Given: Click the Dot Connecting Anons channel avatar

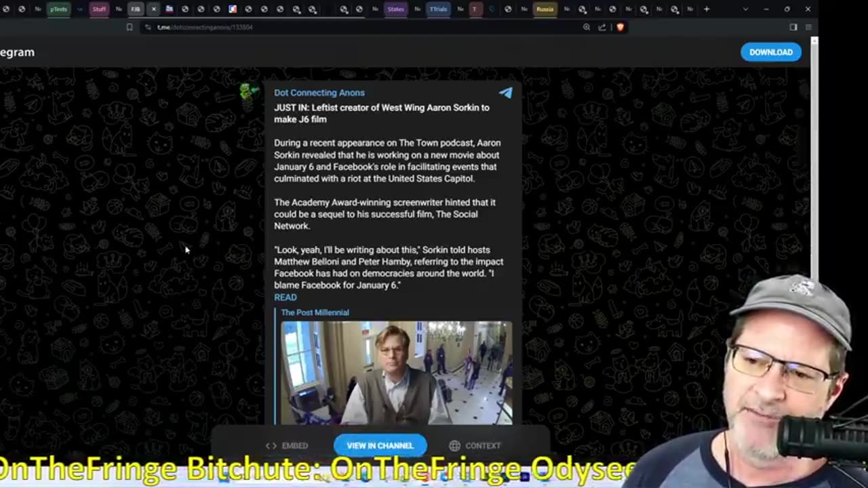Looking at the screenshot, I should pos(250,93).
